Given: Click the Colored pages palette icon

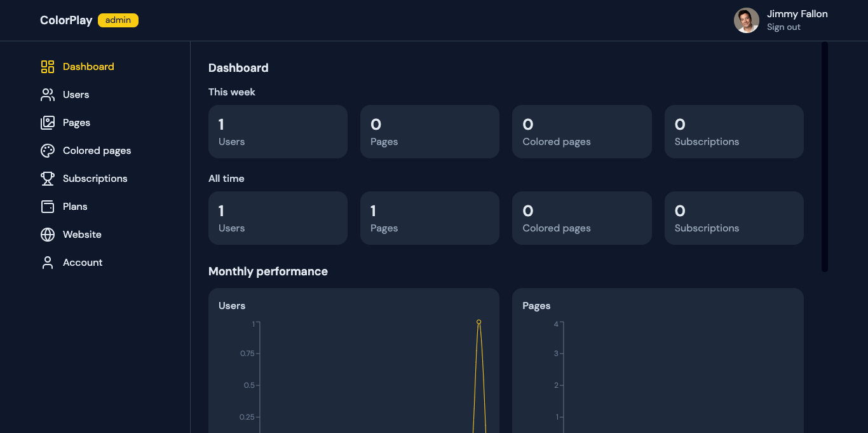Looking at the screenshot, I should (48, 151).
